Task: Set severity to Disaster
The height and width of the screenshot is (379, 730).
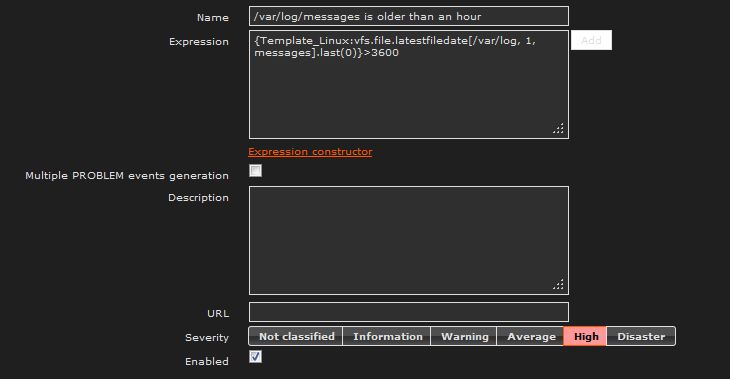Action: point(641,336)
